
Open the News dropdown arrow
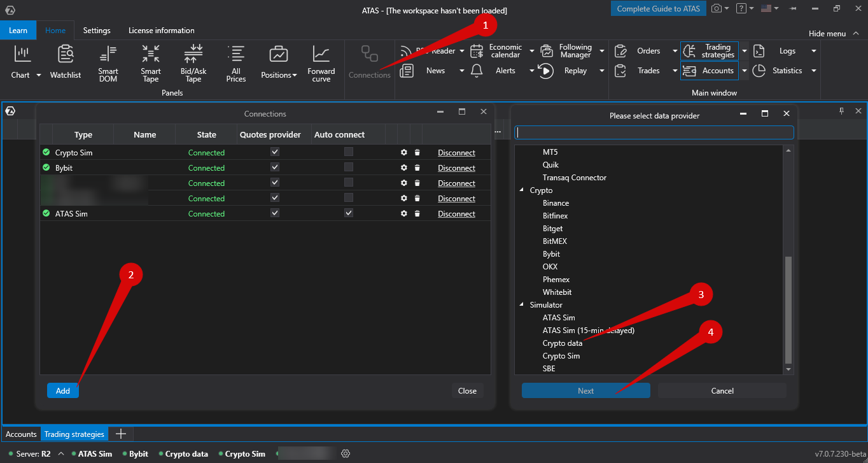click(462, 71)
